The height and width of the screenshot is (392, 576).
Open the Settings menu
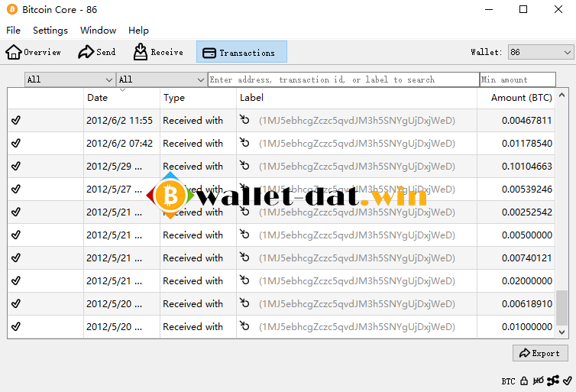50,30
